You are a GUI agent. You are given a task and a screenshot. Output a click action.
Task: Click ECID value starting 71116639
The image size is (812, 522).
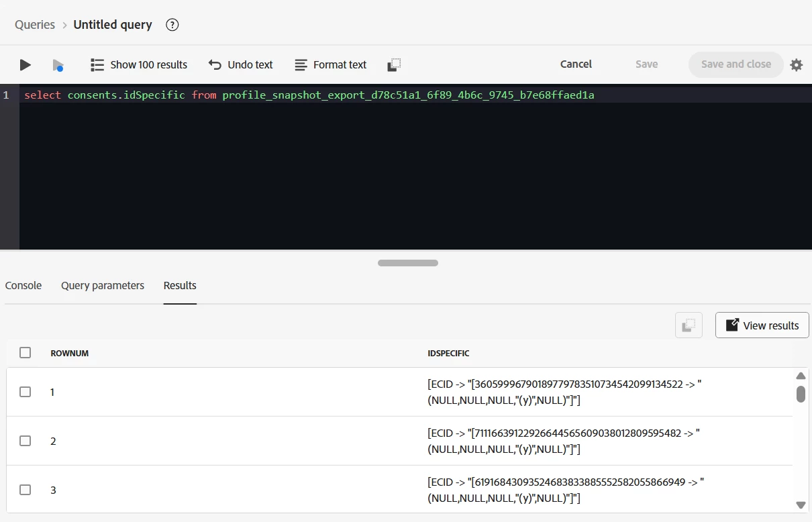pyautogui.click(x=564, y=441)
